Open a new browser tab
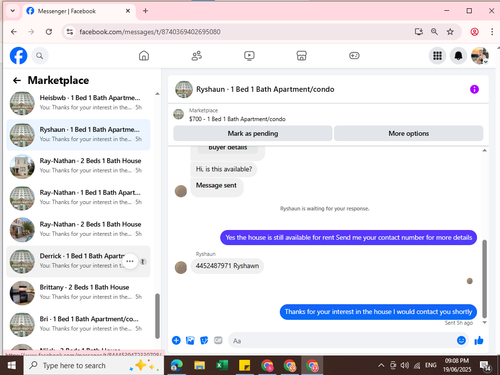 145,11
